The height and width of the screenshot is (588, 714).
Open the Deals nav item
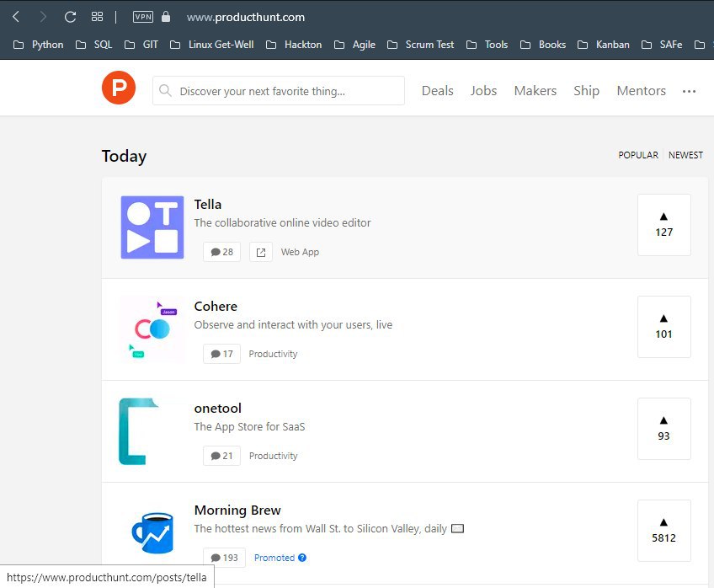pyautogui.click(x=437, y=91)
